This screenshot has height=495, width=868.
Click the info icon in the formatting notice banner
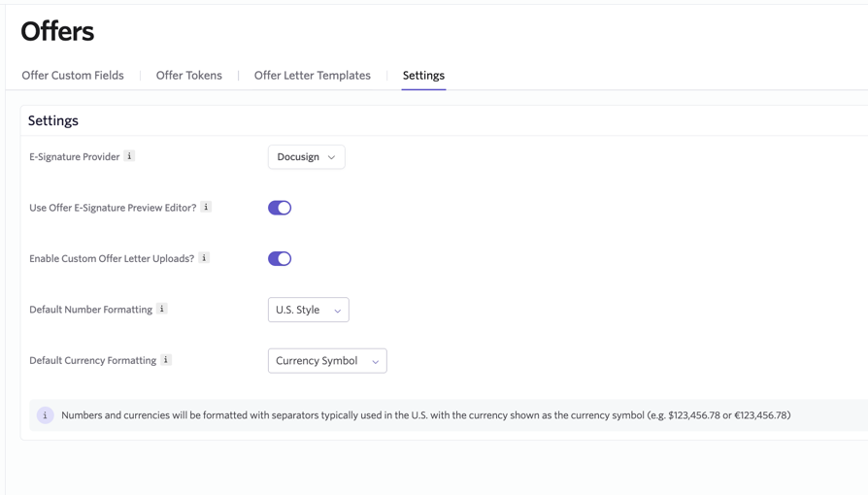[x=45, y=415]
